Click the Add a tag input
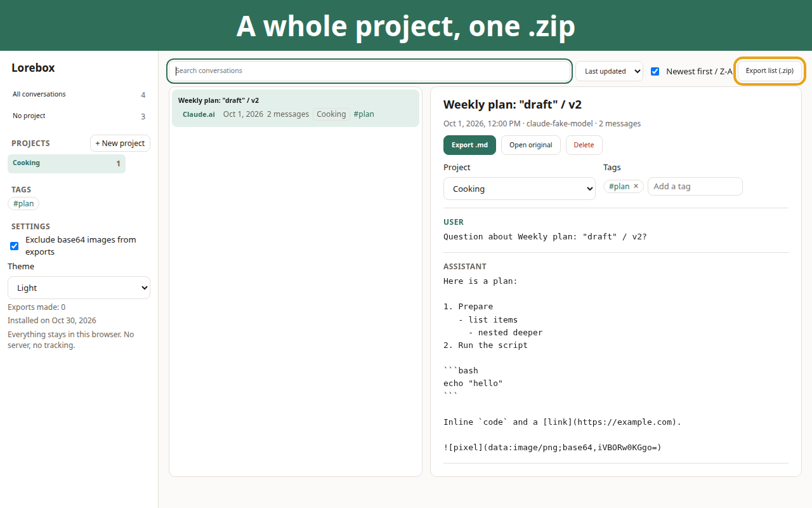 pos(695,186)
